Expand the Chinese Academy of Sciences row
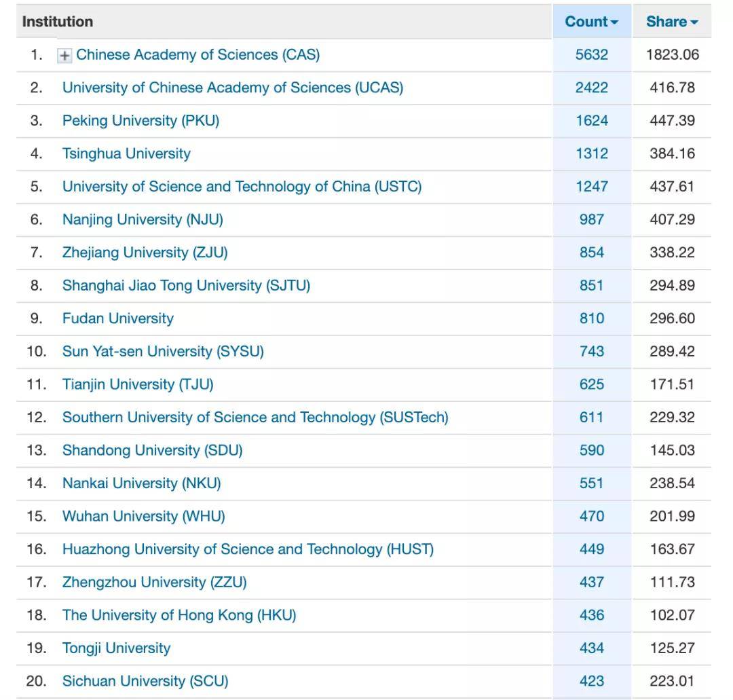 point(64,56)
